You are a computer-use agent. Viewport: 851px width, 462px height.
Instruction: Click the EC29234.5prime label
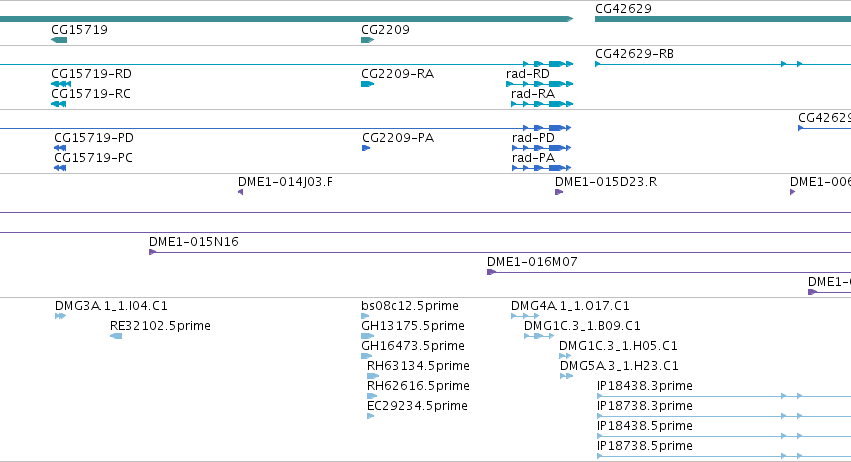pyautogui.click(x=417, y=406)
